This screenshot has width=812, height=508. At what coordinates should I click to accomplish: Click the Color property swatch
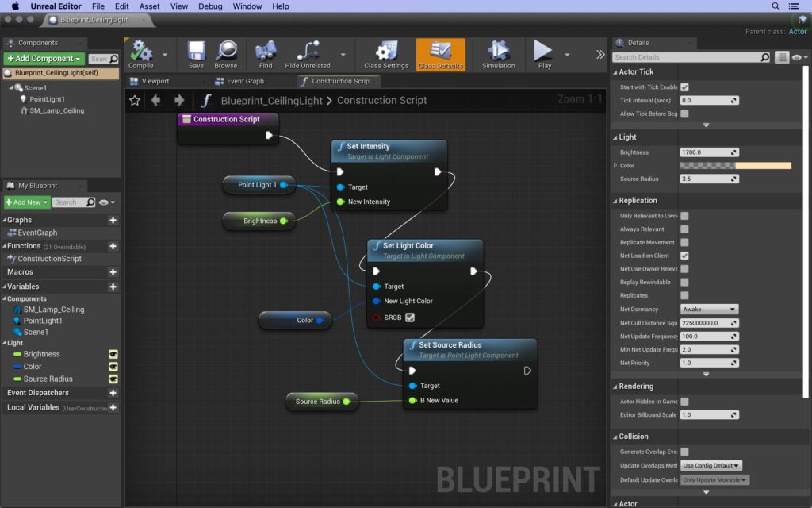tap(735, 165)
